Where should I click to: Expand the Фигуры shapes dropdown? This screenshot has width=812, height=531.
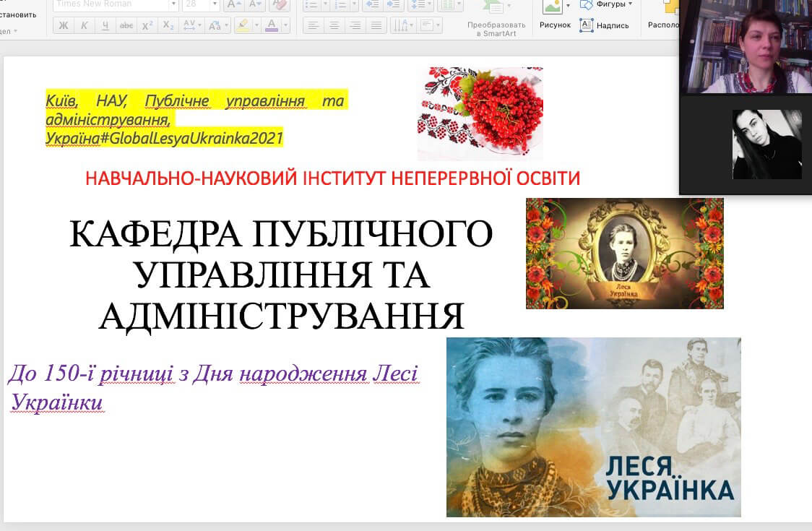pyautogui.click(x=630, y=4)
